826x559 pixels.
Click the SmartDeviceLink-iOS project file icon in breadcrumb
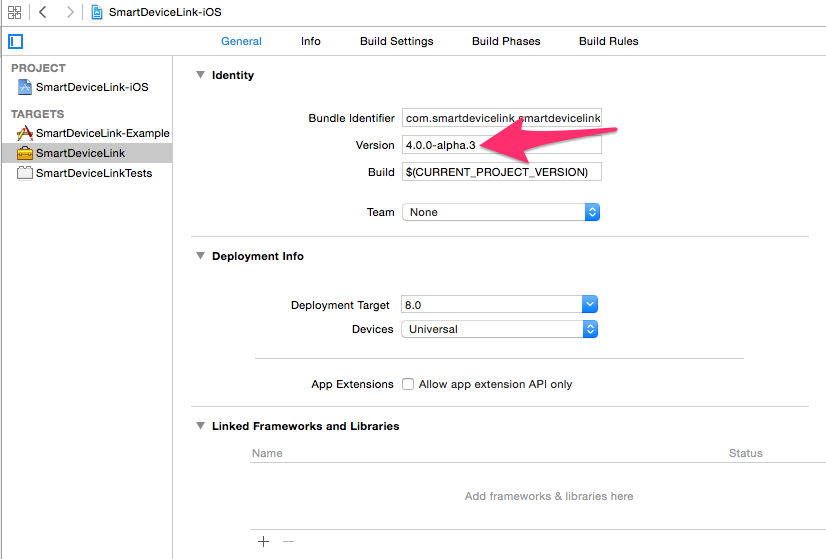[97, 12]
